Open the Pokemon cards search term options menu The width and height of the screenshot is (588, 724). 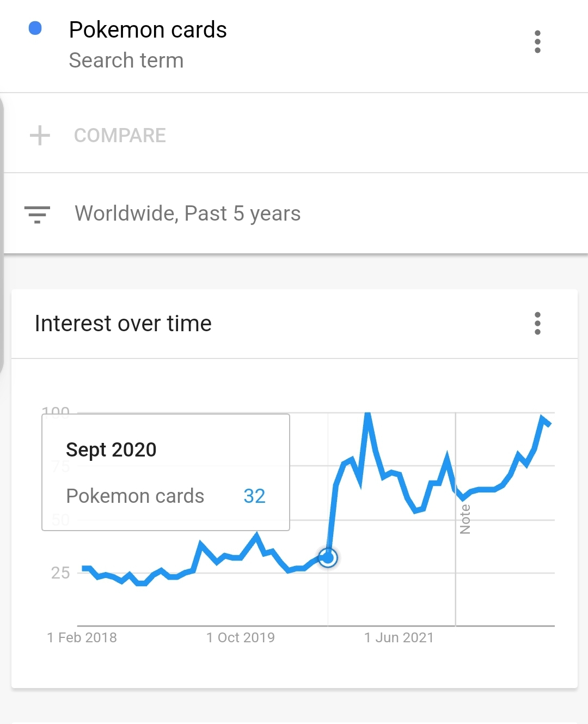coord(537,42)
